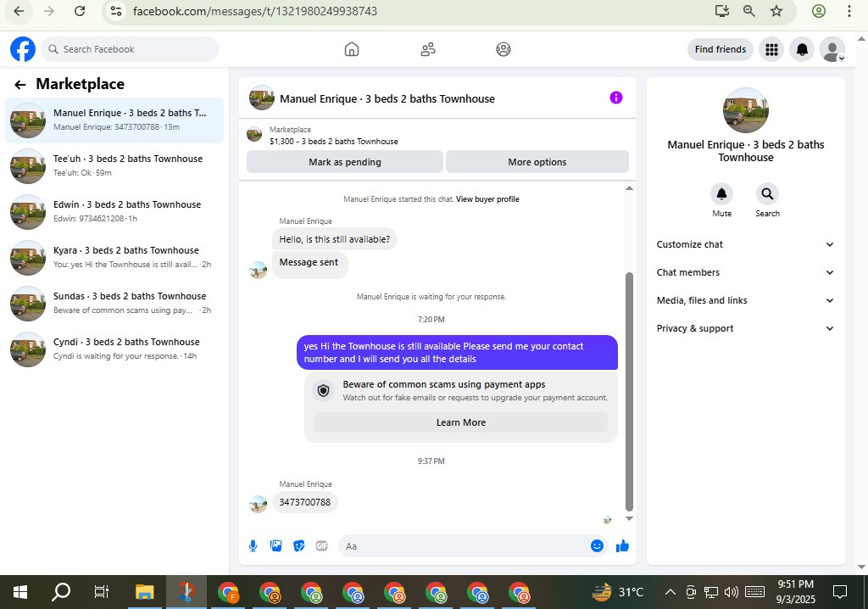Click the Search Facebook field
This screenshot has width=868, height=609.
point(130,49)
